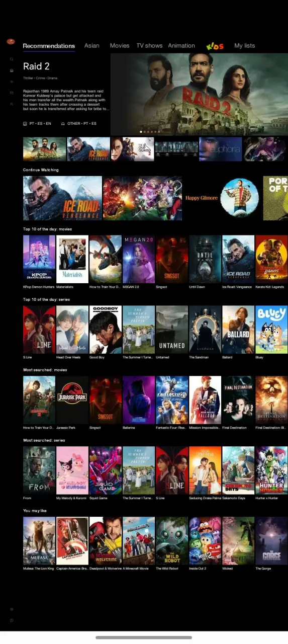Open Mufasa: The Lion King poster

[39, 541]
